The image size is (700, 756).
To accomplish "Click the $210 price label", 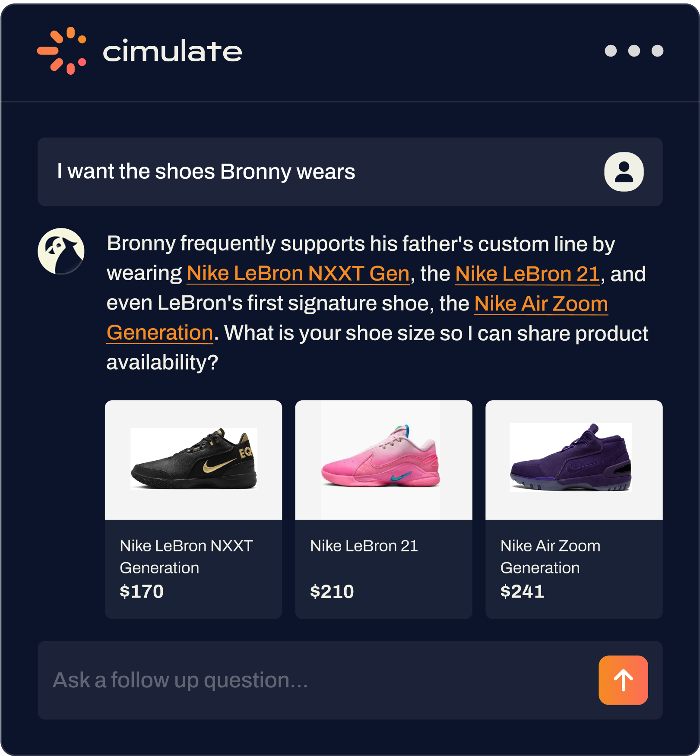I will tap(332, 592).
